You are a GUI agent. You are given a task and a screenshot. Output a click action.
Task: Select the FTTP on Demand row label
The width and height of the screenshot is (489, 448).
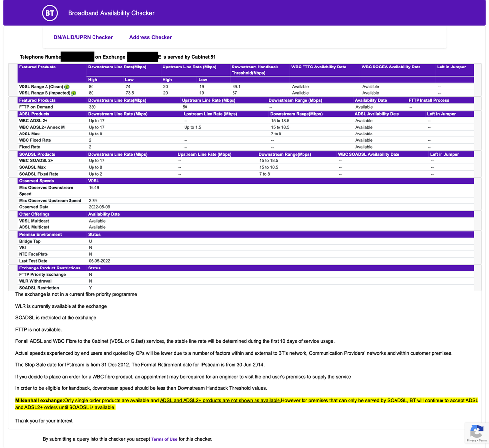pos(36,107)
